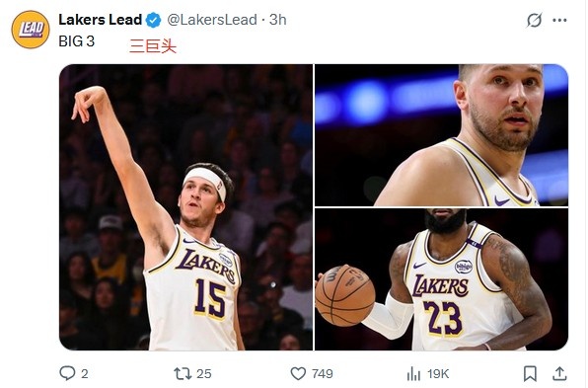Click the blue verified checkmark badge
Image resolution: width=588 pixels, height=388 pixels.
[153, 20]
